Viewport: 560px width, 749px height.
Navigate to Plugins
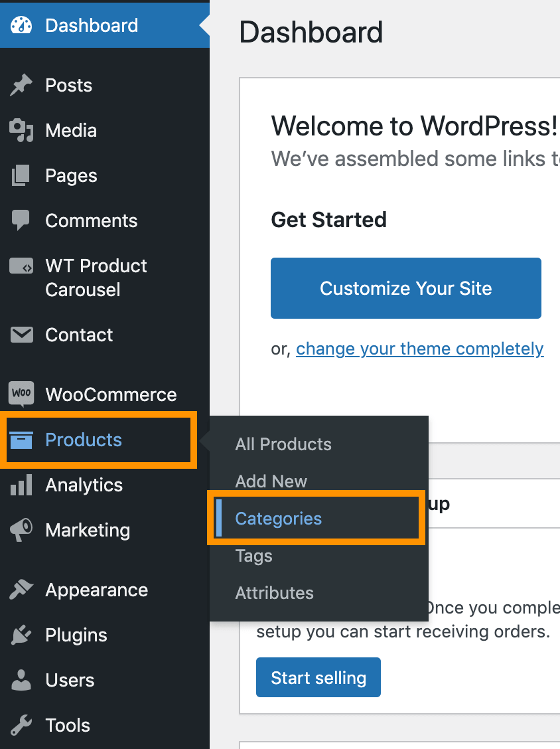point(105,635)
